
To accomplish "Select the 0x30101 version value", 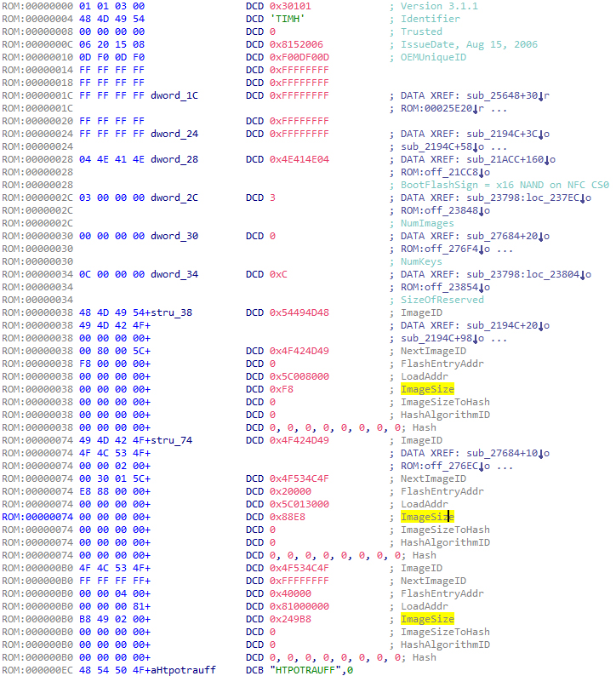I will (290, 6).
